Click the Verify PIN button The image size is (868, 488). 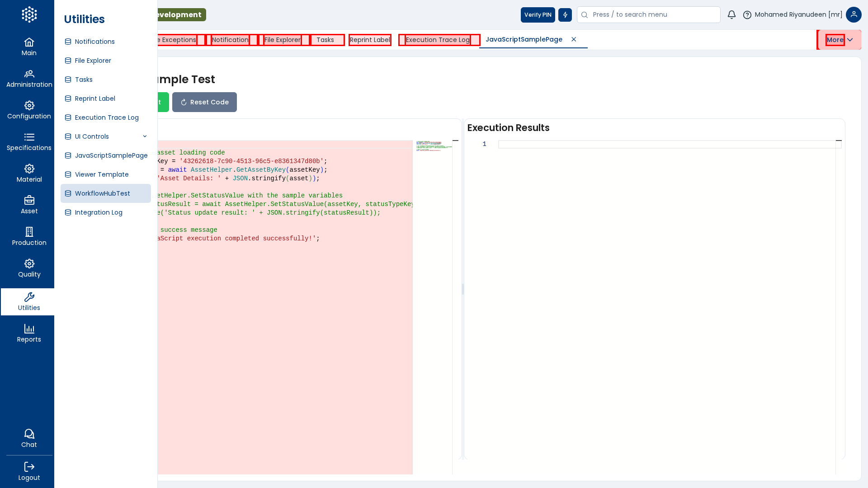(x=538, y=15)
